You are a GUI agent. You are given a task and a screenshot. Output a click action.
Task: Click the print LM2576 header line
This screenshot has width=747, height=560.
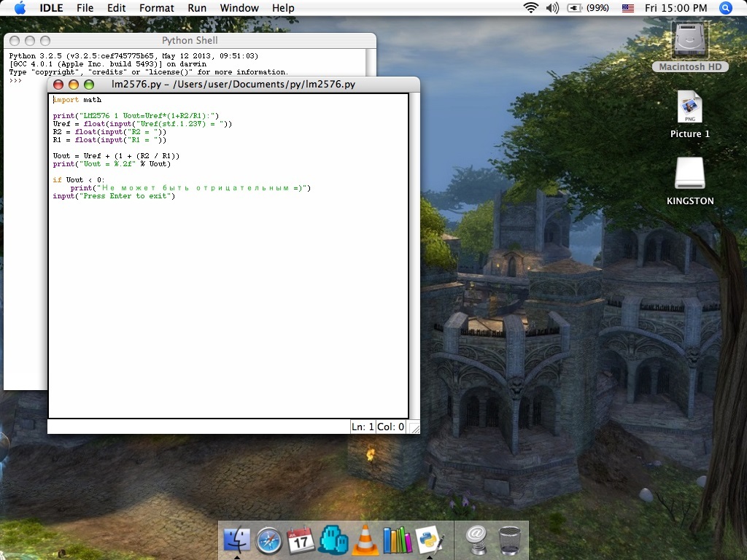(x=136, y=115)
